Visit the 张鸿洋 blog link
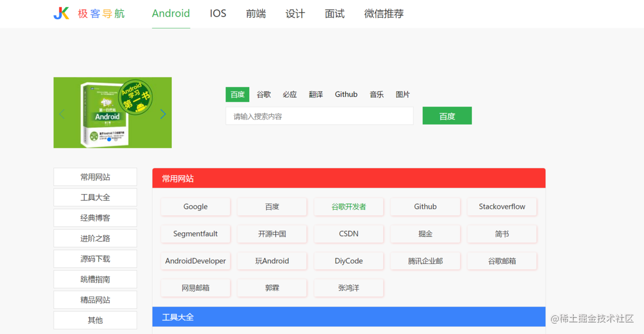 [x=348, y=288]
